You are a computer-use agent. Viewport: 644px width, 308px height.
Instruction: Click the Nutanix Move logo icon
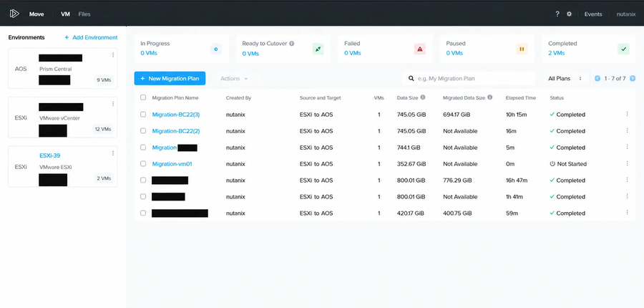point(14,14)
